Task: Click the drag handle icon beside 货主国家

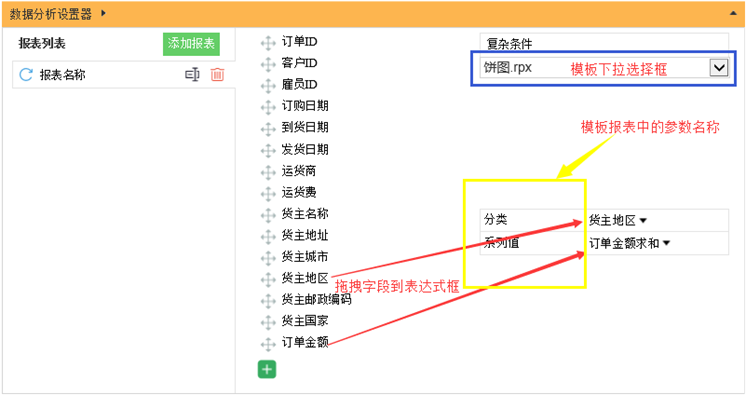Action: click(268, 322)
